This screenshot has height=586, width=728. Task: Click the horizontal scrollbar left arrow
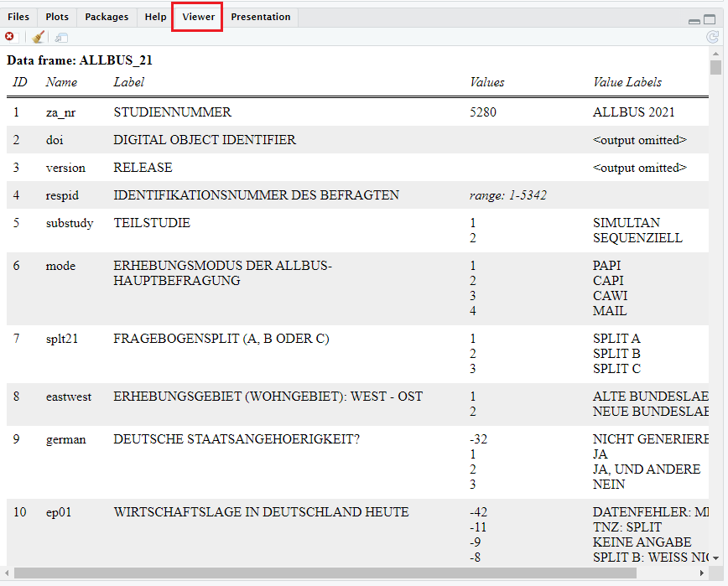8,573
